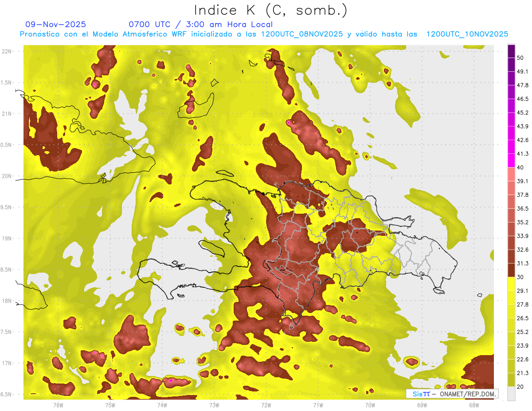The width and height of the screenshot is (532, 411).
Task: Click the "21N" latitude label
Action: pos(7,114)
